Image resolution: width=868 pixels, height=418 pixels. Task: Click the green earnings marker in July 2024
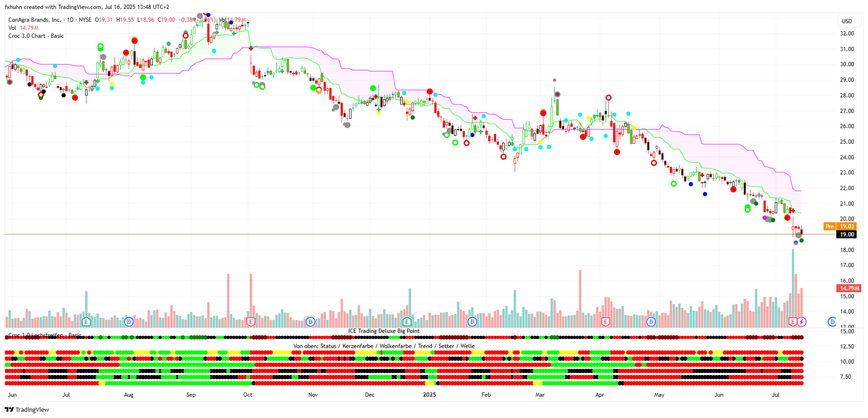86,322
